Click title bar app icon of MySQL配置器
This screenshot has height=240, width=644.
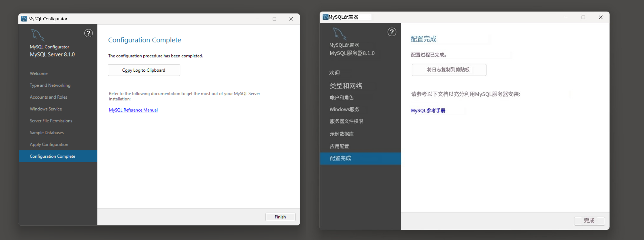pos(325,17)
